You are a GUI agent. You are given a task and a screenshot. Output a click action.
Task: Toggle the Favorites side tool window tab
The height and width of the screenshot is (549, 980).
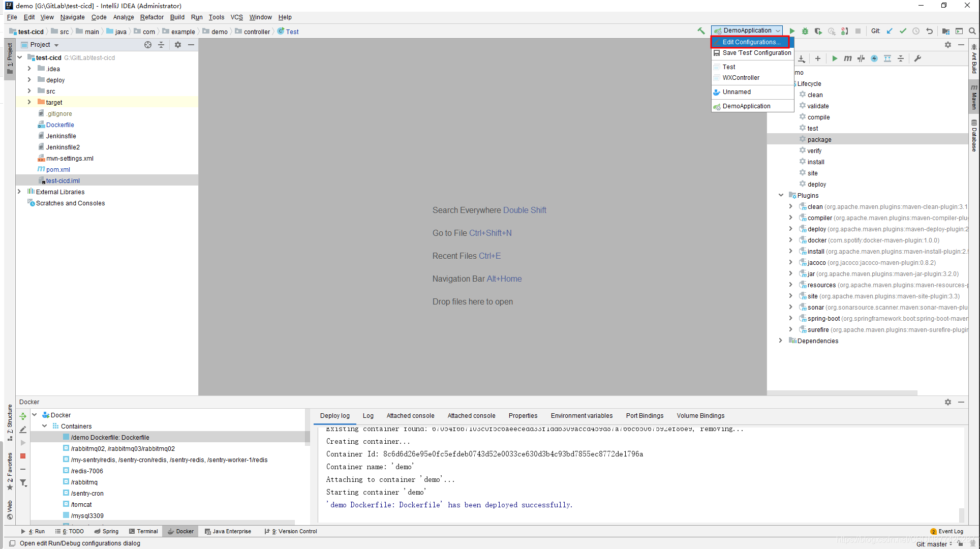click(x=10, y=471)
